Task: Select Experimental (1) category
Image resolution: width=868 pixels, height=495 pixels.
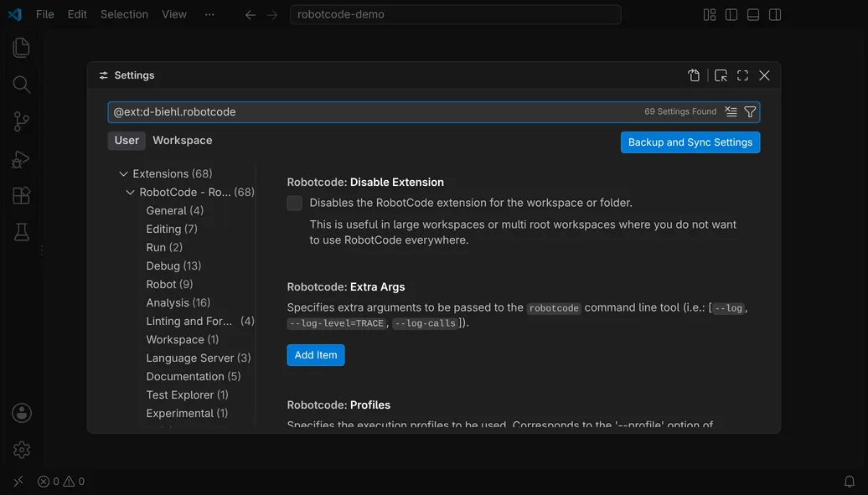Action: point(187,414)
